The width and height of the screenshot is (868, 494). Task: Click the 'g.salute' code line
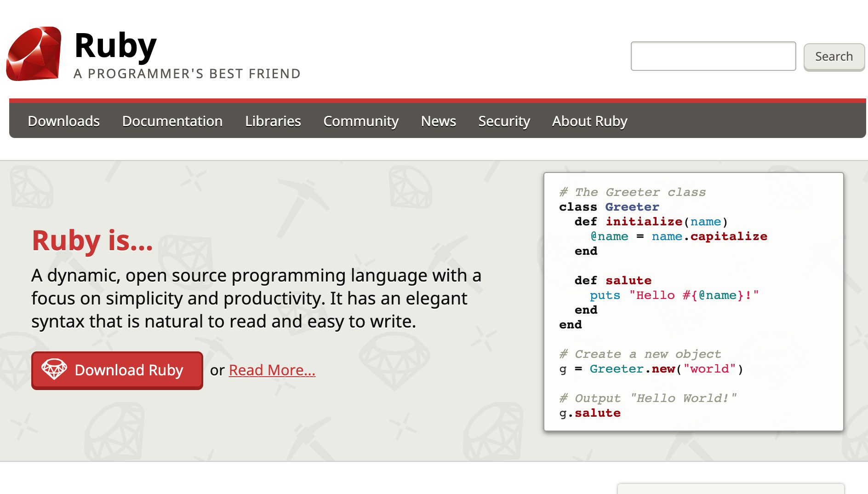coord(590,413)
